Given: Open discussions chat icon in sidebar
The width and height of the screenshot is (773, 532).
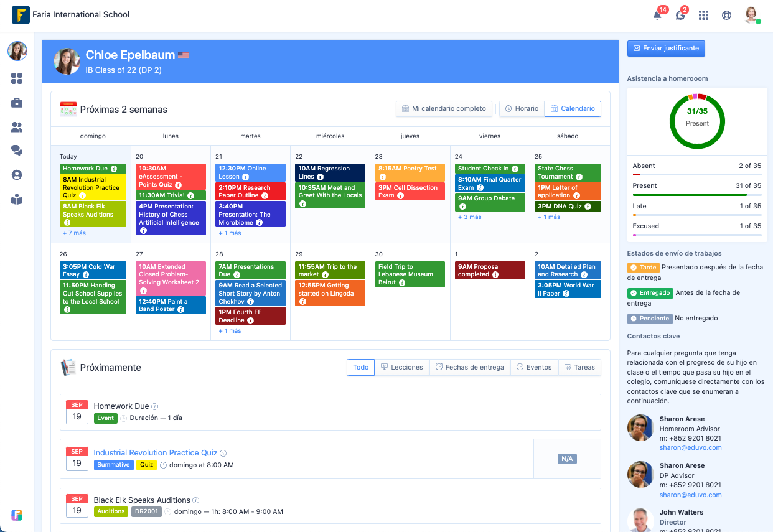Looking at the screenshot, I should 17,151.
